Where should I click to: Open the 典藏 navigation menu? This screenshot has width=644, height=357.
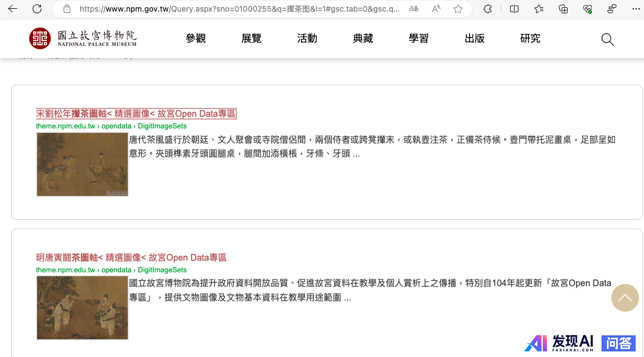pyautogui.click(x=363, y=39)
